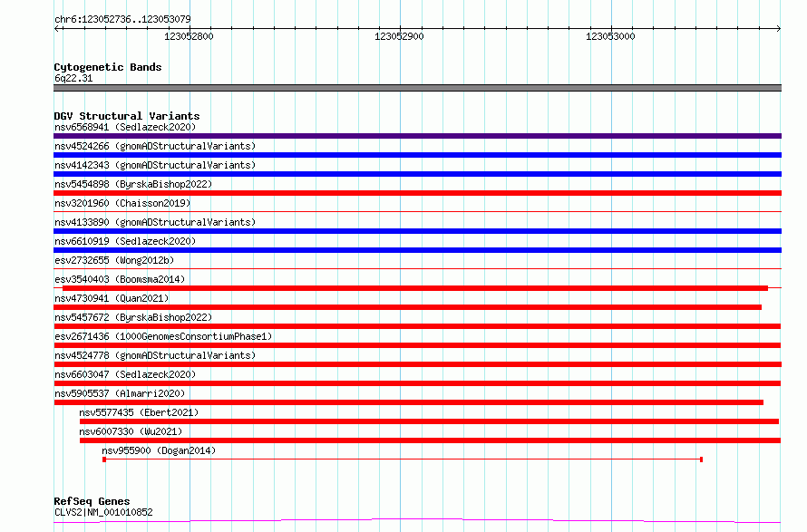Select the red nsv5577435 variant bar
Image resolution: width=807 pixels, height=532 pixels.
click(429, 421)
